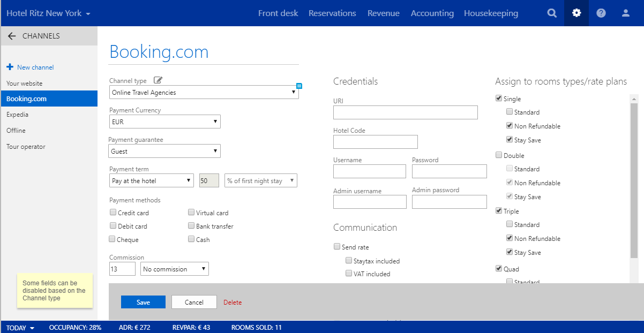Click the back arrow beside CHANNELS

click(x=12, y=36)
